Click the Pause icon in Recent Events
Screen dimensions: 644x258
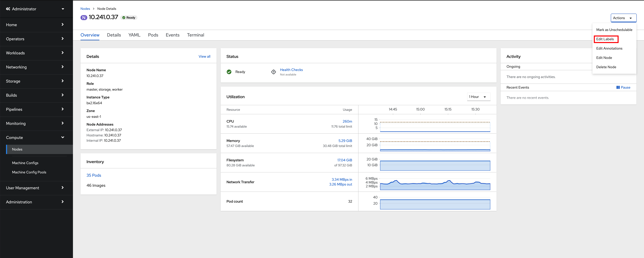(618, 87)
